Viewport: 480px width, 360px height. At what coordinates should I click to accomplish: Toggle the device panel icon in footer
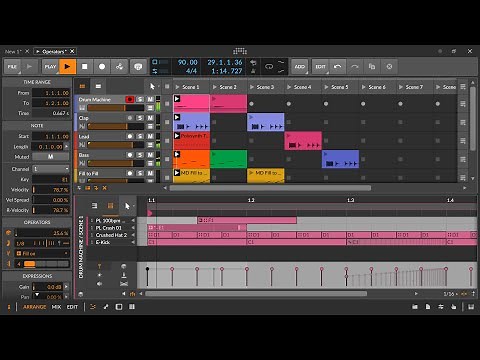(x=119, y=307)
